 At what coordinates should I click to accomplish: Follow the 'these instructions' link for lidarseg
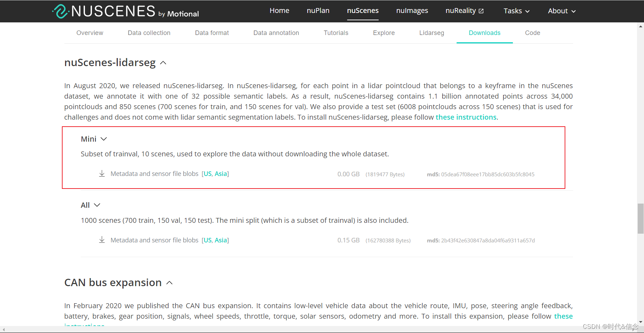[466, 117]
